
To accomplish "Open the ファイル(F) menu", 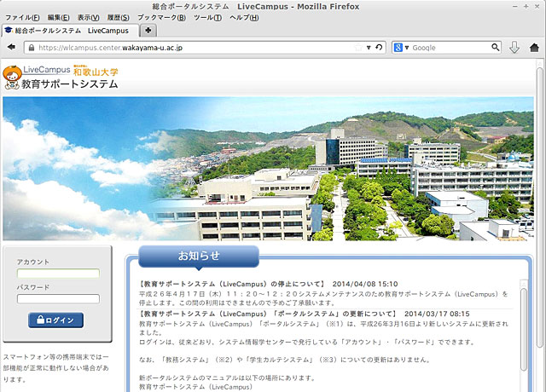I will (22, 17).
